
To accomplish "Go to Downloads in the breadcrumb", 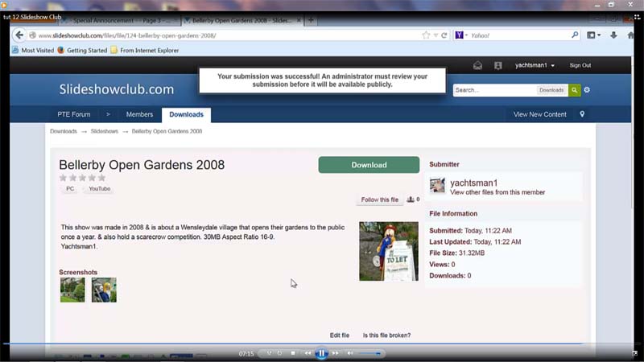I will 64,131.
